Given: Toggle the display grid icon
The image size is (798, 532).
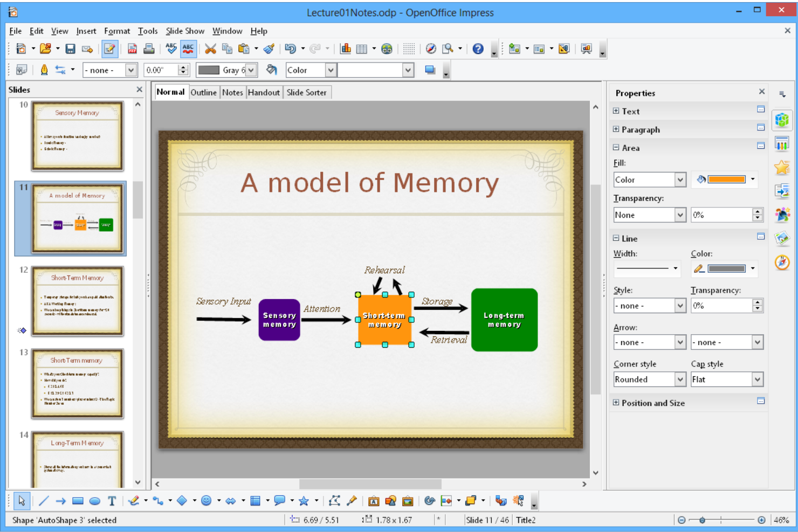Looking at the screenshot, I should click(x=409, y=49).
